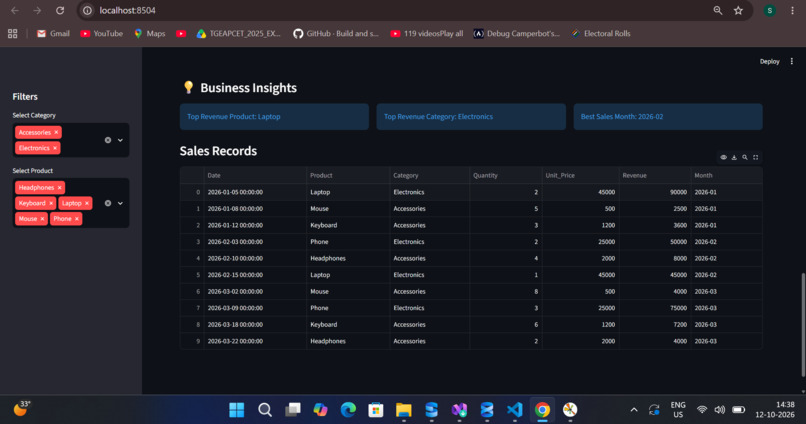Open volume control in system tray
The image size is (806, 424).
tap(720, 410)
